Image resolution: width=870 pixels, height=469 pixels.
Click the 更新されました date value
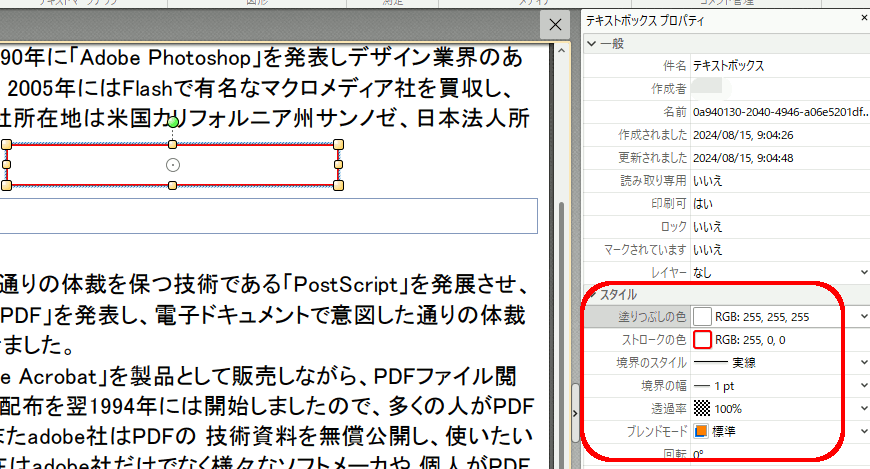(743, 158)
